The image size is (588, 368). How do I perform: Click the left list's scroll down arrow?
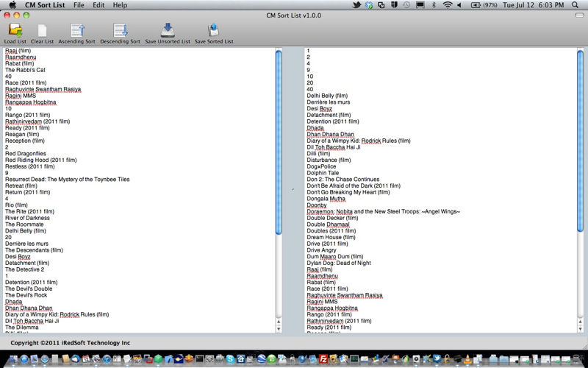pyautogui.click(x=279, y=329)
